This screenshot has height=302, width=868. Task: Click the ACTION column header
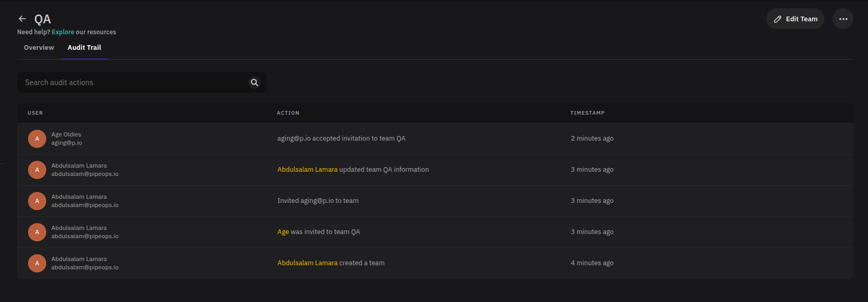click(288, 113)
